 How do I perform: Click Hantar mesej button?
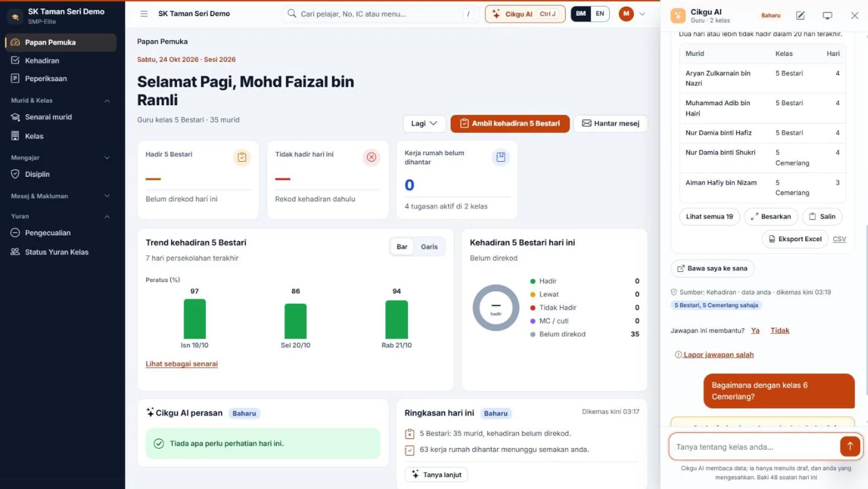610,123
